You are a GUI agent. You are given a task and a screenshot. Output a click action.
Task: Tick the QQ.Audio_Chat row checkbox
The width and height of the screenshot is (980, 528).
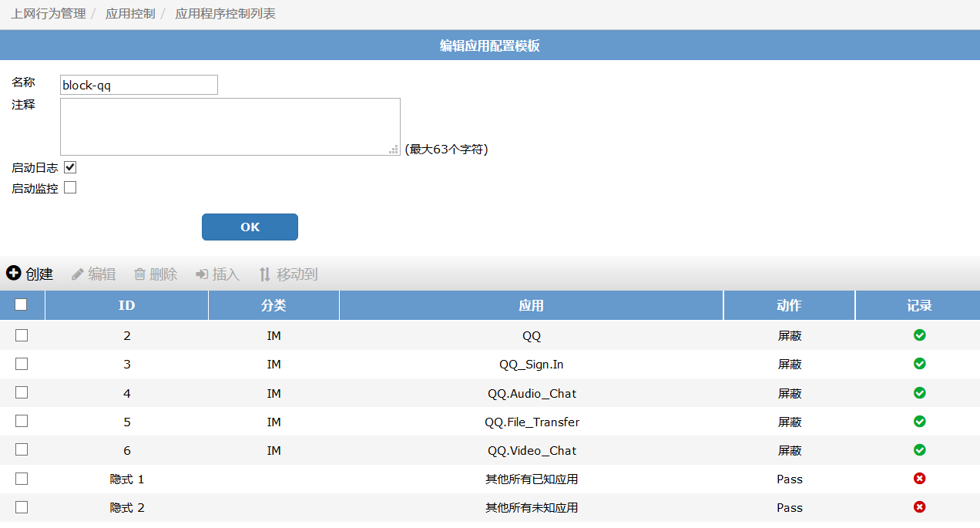22,392
